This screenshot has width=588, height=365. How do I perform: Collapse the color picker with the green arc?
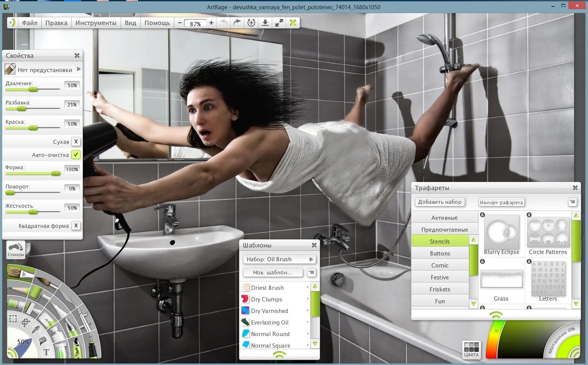pyautogui.click(x=575, y=352)
